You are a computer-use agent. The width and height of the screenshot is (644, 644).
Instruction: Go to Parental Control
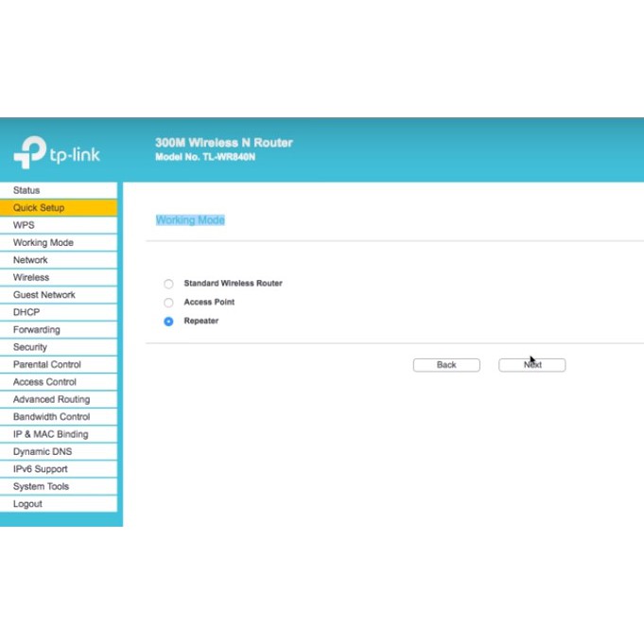[47, 364]
